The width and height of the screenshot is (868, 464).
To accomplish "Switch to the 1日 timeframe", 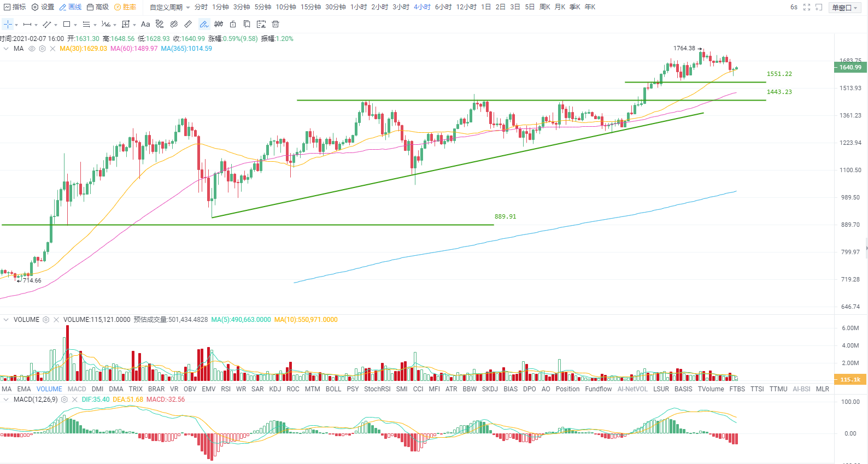I will pos(486,7).
